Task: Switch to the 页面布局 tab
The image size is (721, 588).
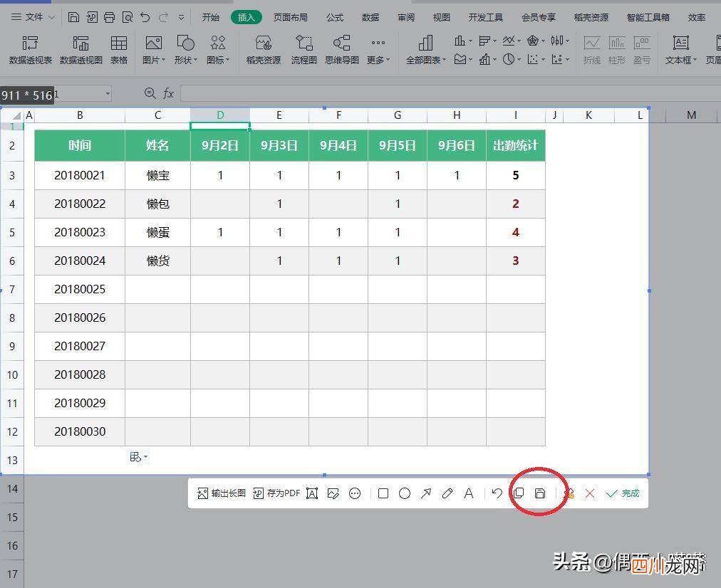Action: pyautogui.click(x=290, y=18)
